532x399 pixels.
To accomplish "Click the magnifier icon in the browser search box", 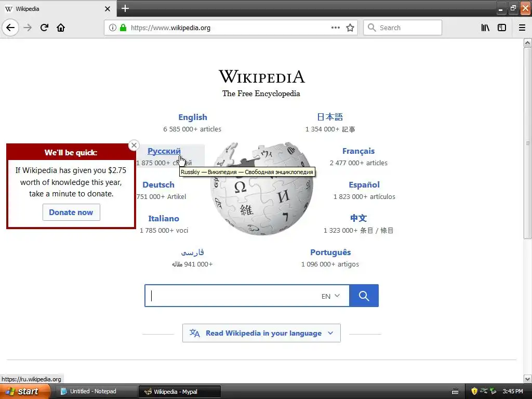I will [371, 28].
